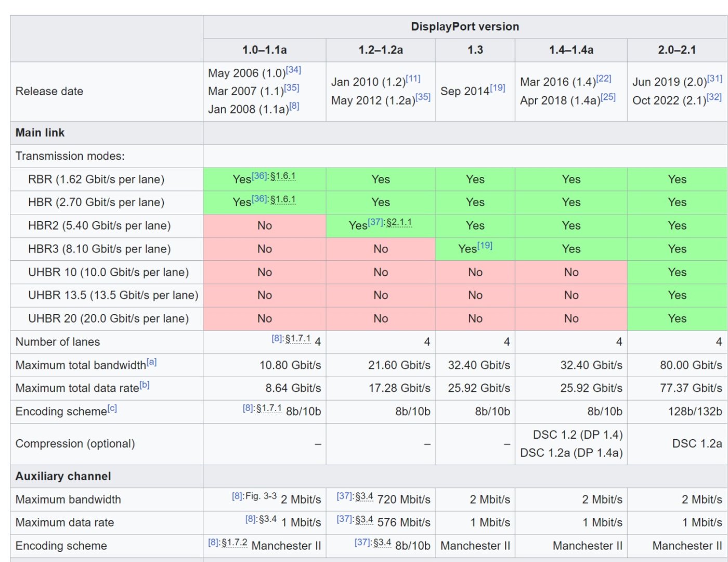
Task: Open citation [25] beside Apr 2018 (1.4a)
Action: [x=608, y=97]
